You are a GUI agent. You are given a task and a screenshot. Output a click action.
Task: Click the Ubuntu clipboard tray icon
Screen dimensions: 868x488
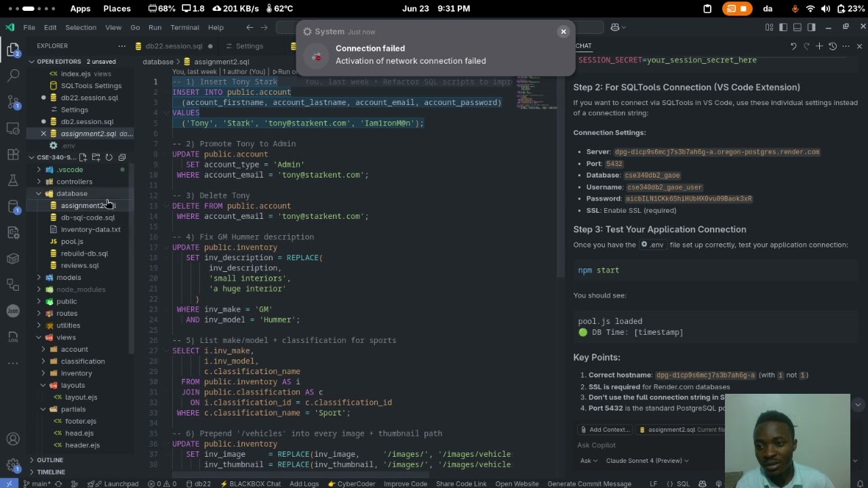point(707,9)
